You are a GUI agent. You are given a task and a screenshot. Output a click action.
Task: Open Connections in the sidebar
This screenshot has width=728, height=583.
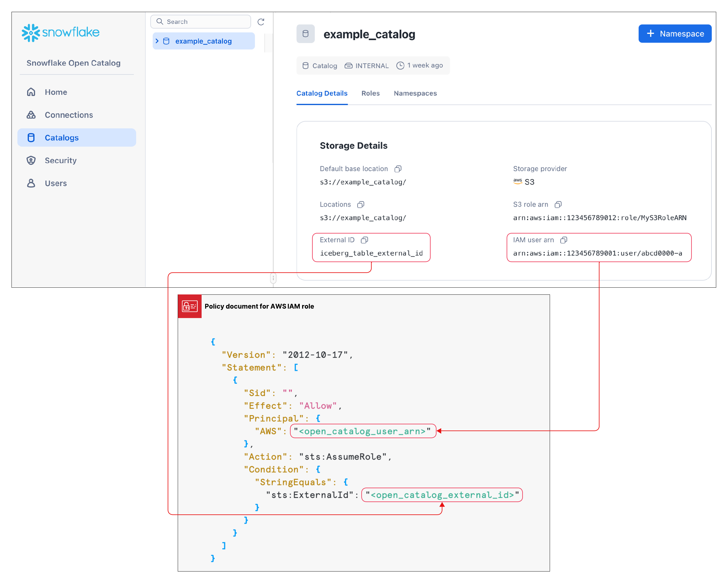69,115
